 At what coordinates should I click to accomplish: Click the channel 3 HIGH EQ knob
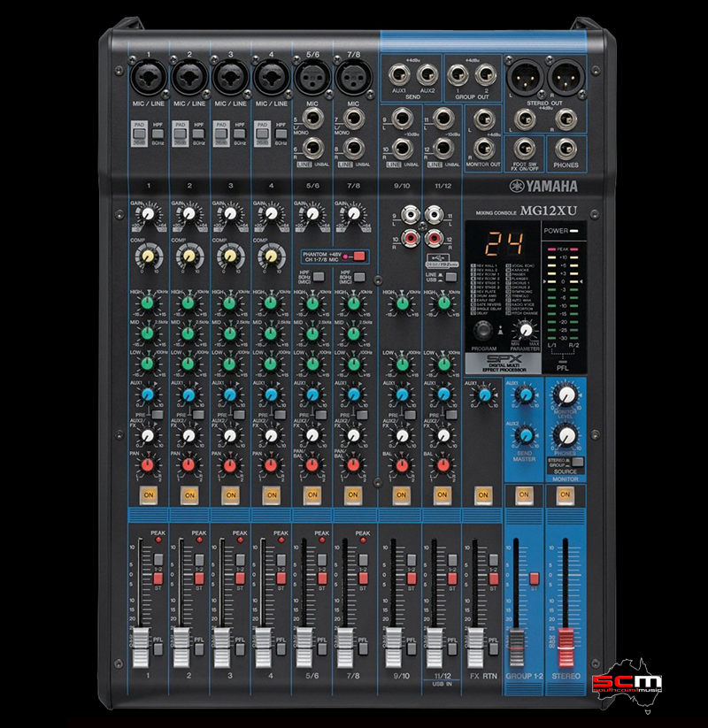229,303
